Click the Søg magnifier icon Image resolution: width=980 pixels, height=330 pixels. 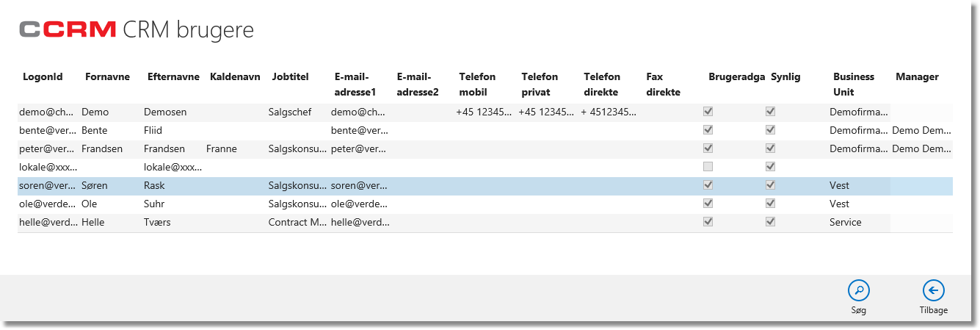click(858, 290)
